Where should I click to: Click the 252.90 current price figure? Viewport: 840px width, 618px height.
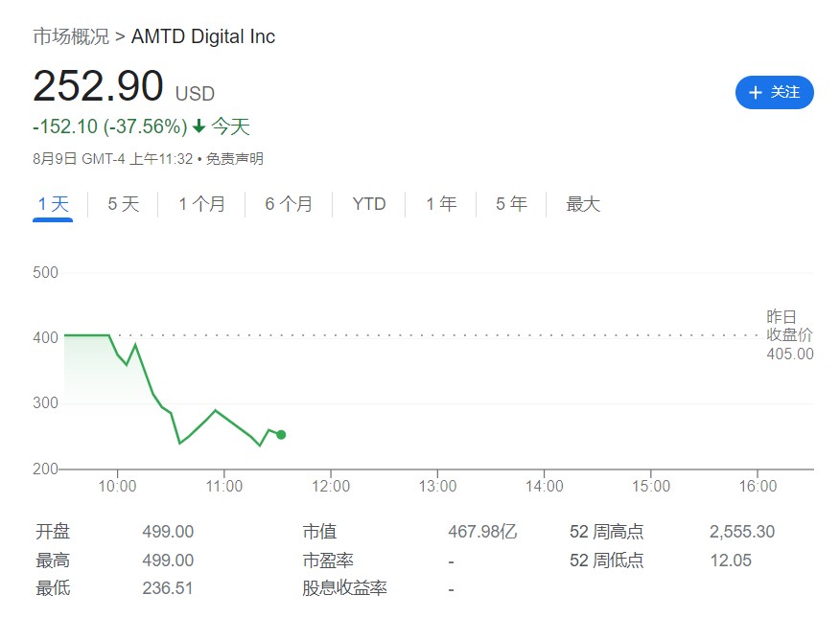(x=98, y=86)
